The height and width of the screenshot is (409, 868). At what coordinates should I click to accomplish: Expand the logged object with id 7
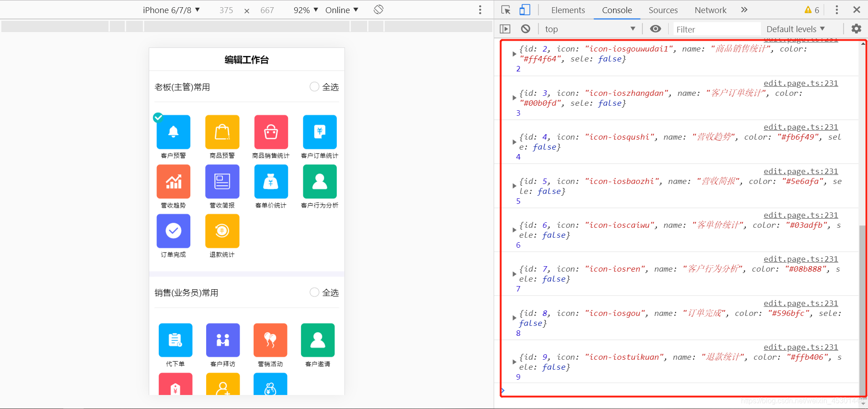[514, 274]
